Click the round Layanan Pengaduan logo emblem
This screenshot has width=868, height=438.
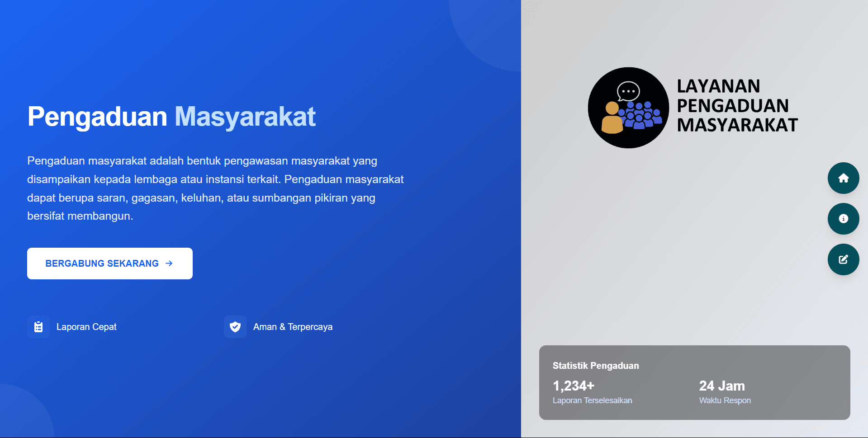point(628,108)
